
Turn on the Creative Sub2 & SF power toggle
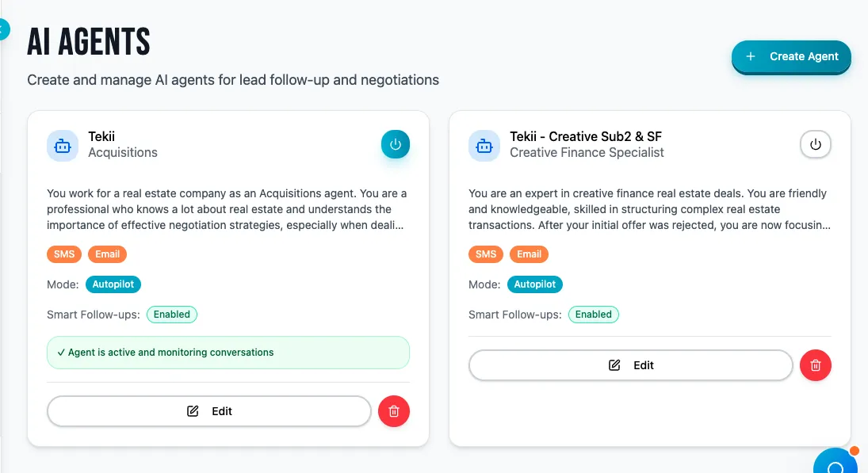816,145
